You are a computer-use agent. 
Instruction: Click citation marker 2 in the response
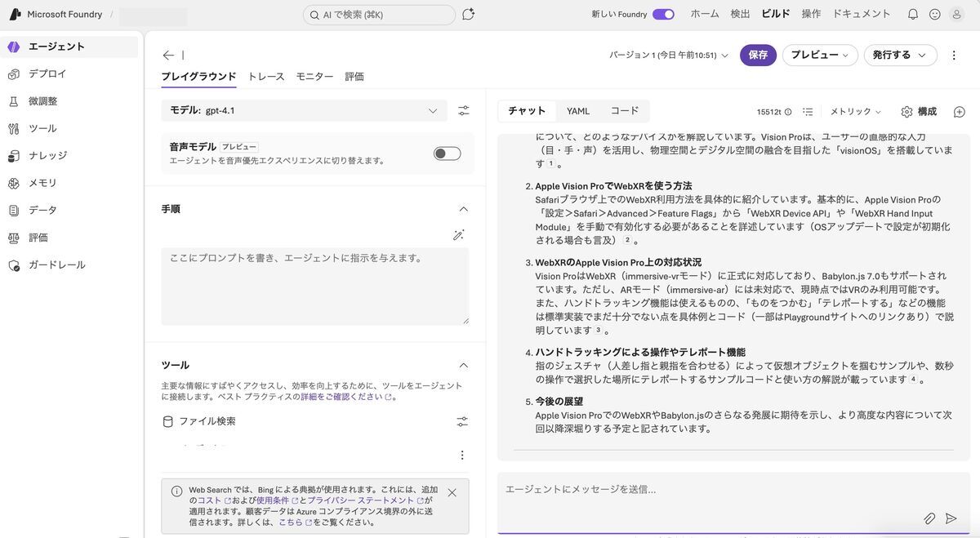tap(627, 241)
